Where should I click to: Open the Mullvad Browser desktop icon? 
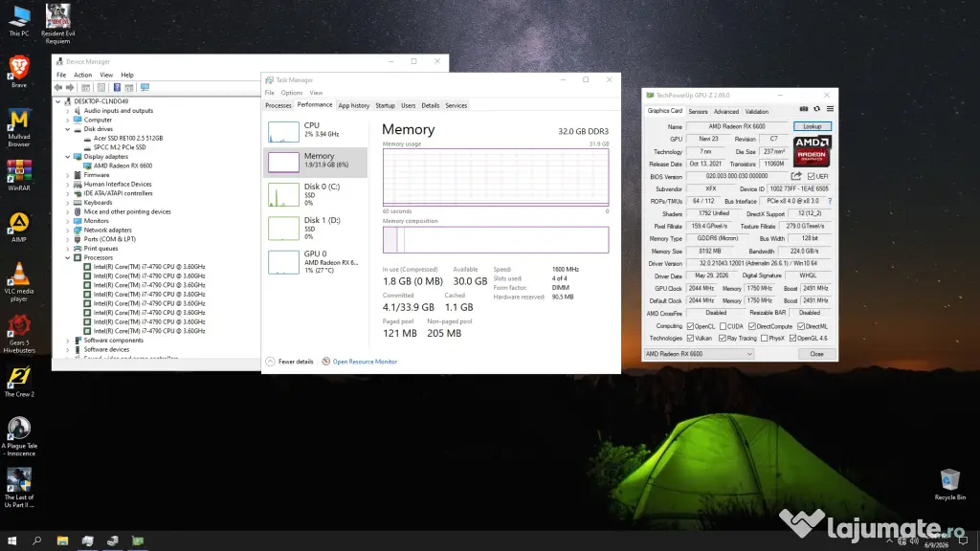19,127
